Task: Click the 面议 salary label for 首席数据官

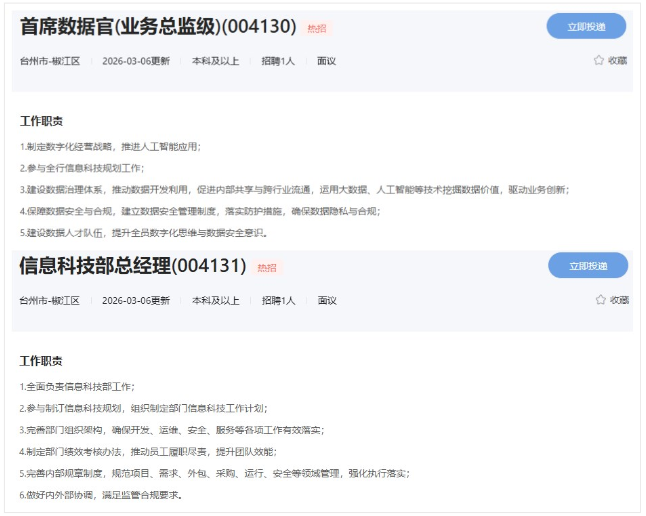Action: (326, 61)
